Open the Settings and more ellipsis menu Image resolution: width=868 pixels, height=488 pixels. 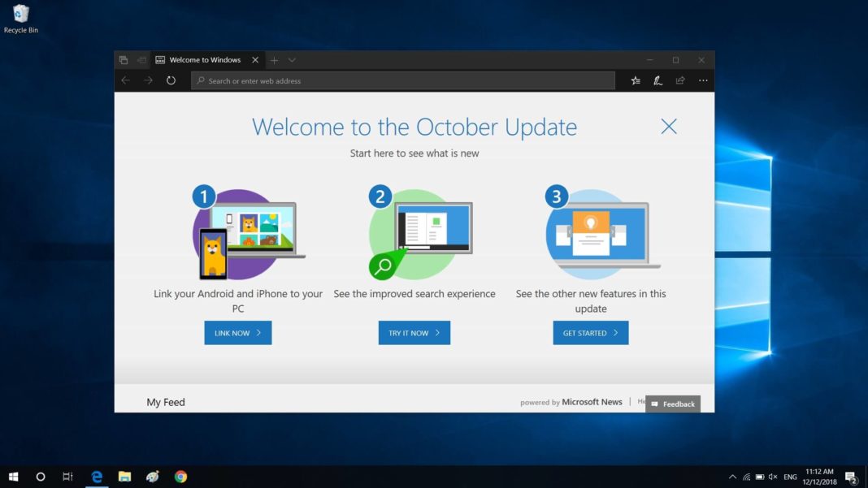pyautogui.click(x=703, y=80)
